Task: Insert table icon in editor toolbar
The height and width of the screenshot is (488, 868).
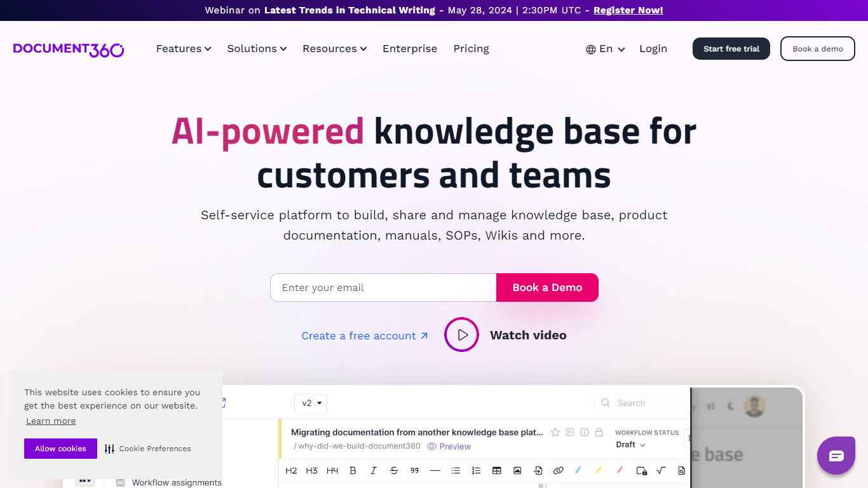Action: click(x=497, y=471)
